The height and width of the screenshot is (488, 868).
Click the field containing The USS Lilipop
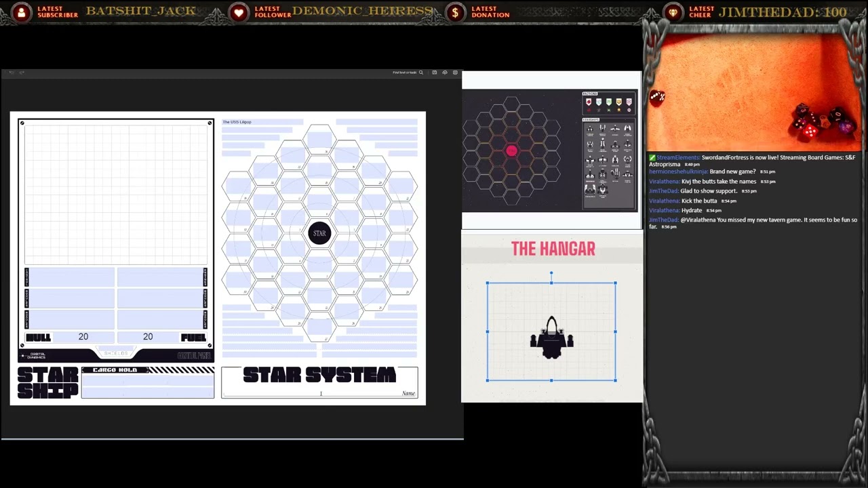[262, 122]
